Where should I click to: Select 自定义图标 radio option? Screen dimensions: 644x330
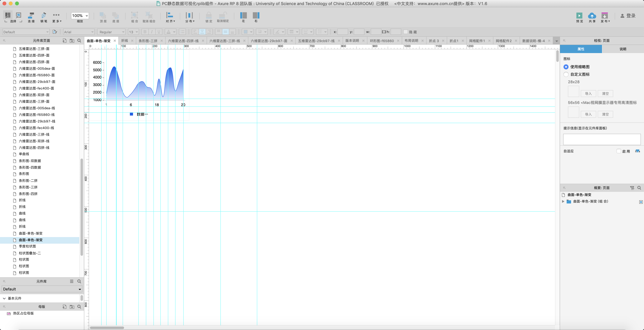pos(566,74)
